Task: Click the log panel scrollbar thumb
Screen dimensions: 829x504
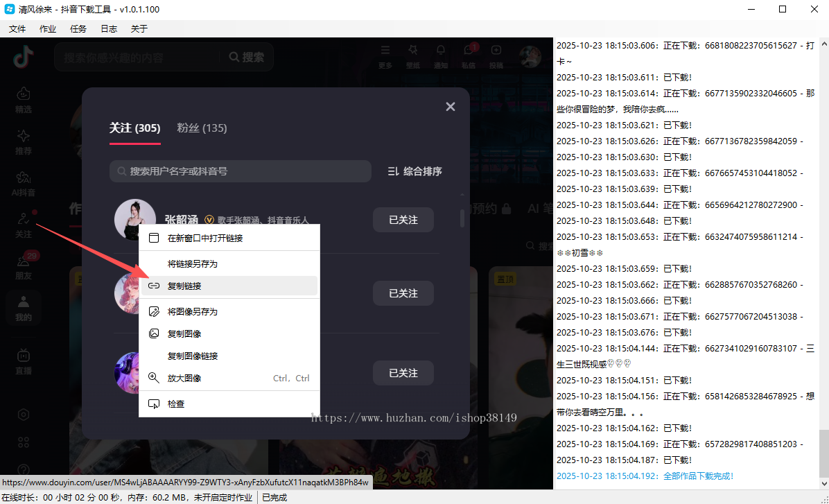Action: 823,454
